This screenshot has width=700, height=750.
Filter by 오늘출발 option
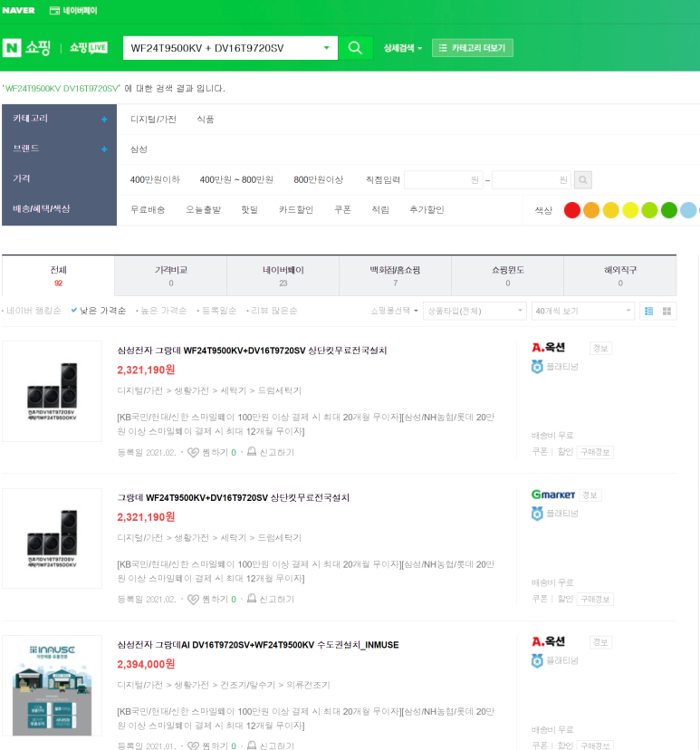(x=203, y=210)
